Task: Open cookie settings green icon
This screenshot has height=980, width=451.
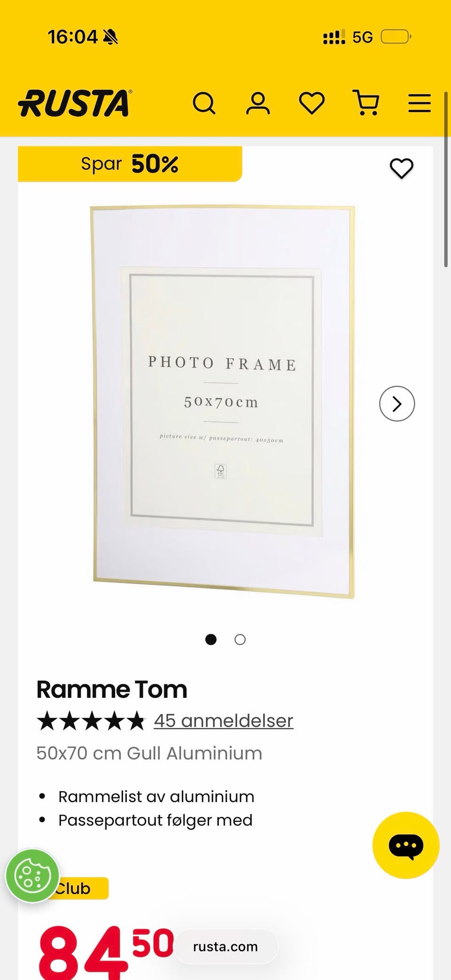Action: click(x=32, y=875)
